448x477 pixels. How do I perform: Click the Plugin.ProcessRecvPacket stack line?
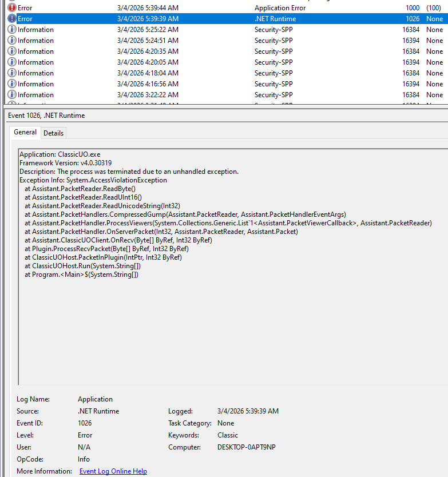106,249
